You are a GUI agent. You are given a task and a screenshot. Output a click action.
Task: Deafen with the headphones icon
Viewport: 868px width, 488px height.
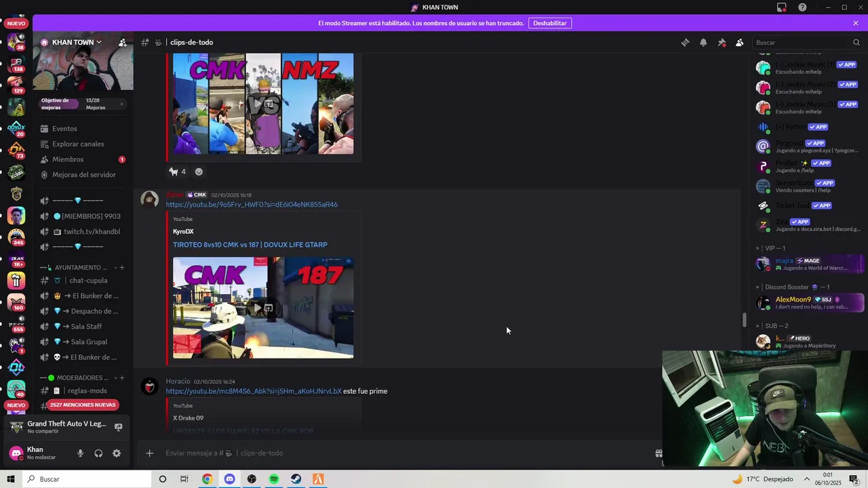click(x=98, y=453)
